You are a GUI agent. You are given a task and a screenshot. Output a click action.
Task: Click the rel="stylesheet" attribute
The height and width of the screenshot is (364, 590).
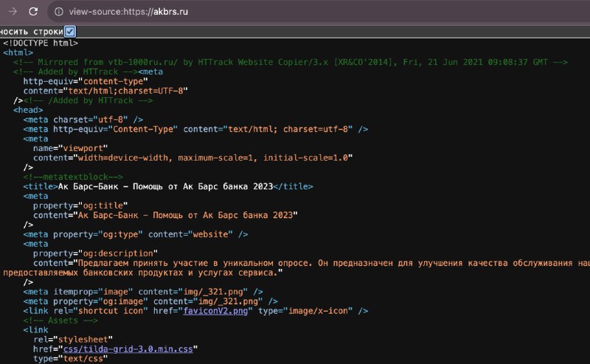pos(73,340)
